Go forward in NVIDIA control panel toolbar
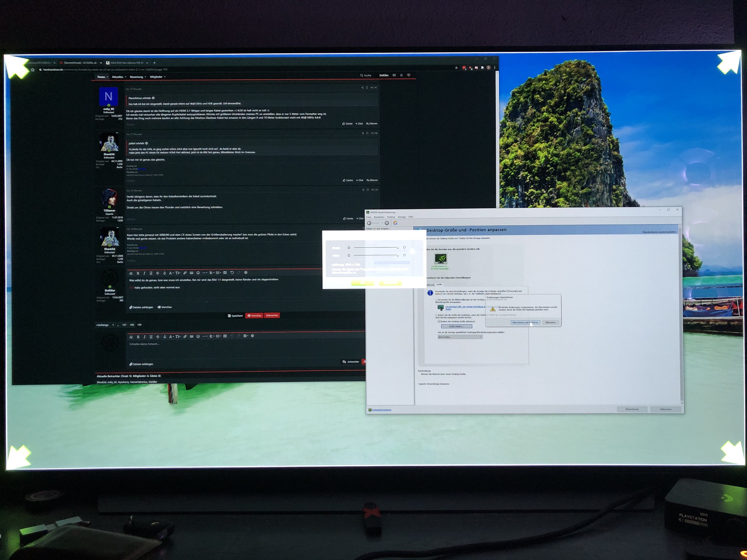Screen dimensions: 747x560 coord(387,223)
